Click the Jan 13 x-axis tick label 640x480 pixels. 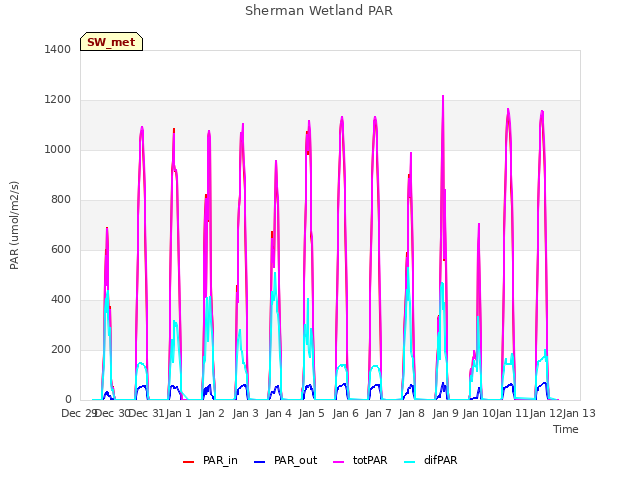pyautogui.click(x=579, y=413)
